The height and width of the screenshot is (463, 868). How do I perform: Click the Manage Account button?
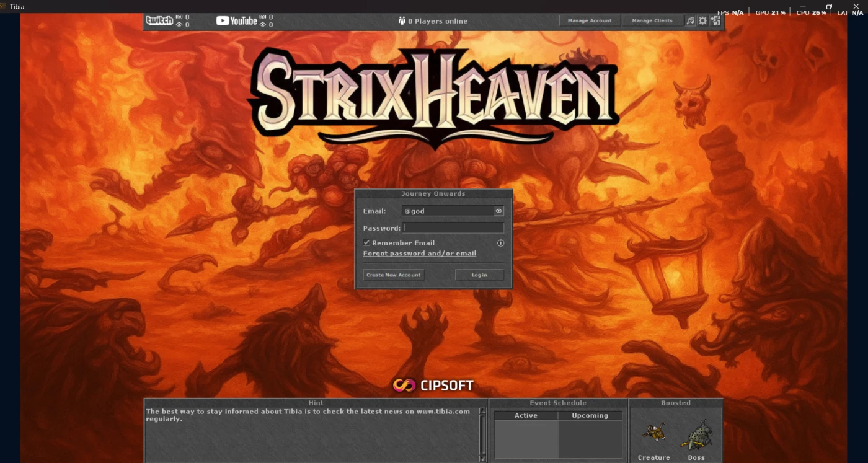click(590, 20)
